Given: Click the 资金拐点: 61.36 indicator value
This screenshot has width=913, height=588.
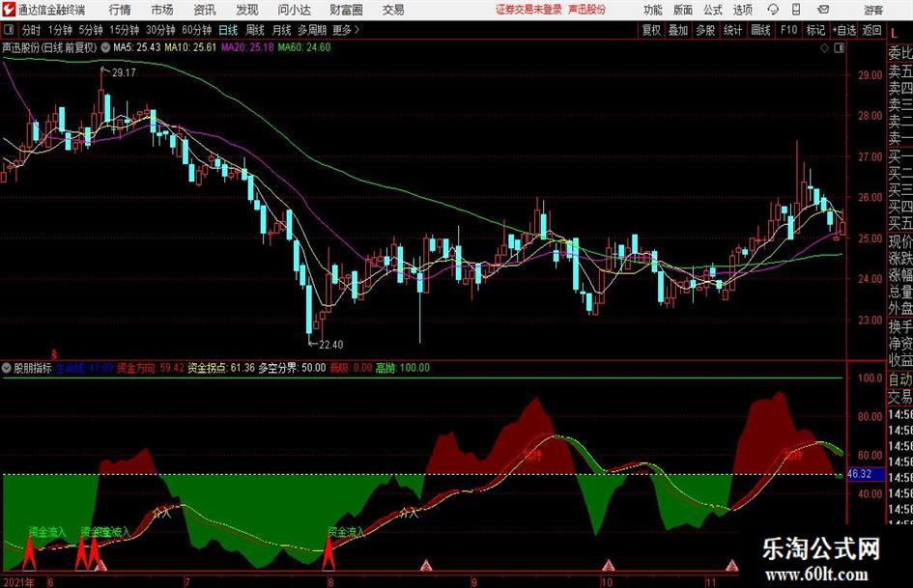Looking at the screenshot, I should pyautogui.click(x=221, y=368).
